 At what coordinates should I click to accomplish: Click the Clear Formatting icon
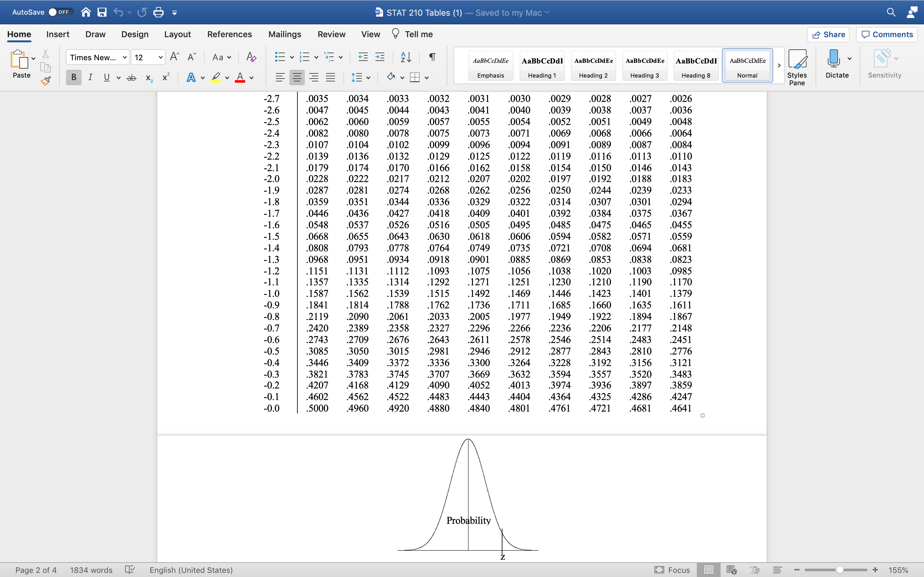pyautogui.click(x=251, y=57)
